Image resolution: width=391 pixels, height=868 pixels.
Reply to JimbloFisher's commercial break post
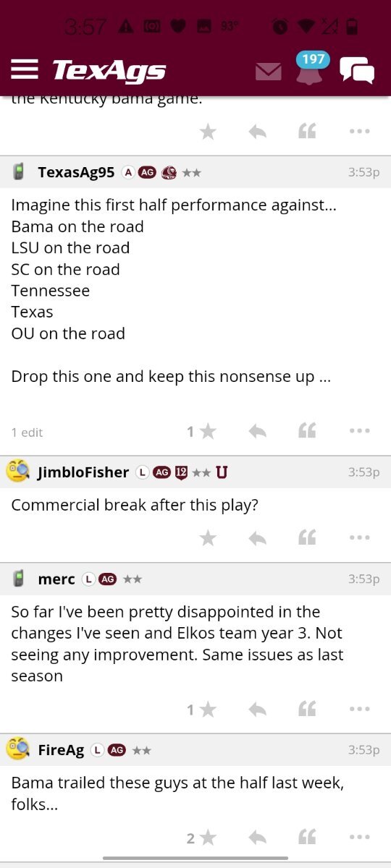click(257, 537)
